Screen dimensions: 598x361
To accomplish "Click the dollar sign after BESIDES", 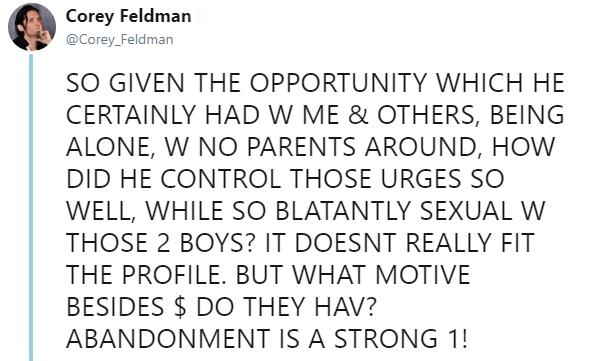I will coord(180,307).
